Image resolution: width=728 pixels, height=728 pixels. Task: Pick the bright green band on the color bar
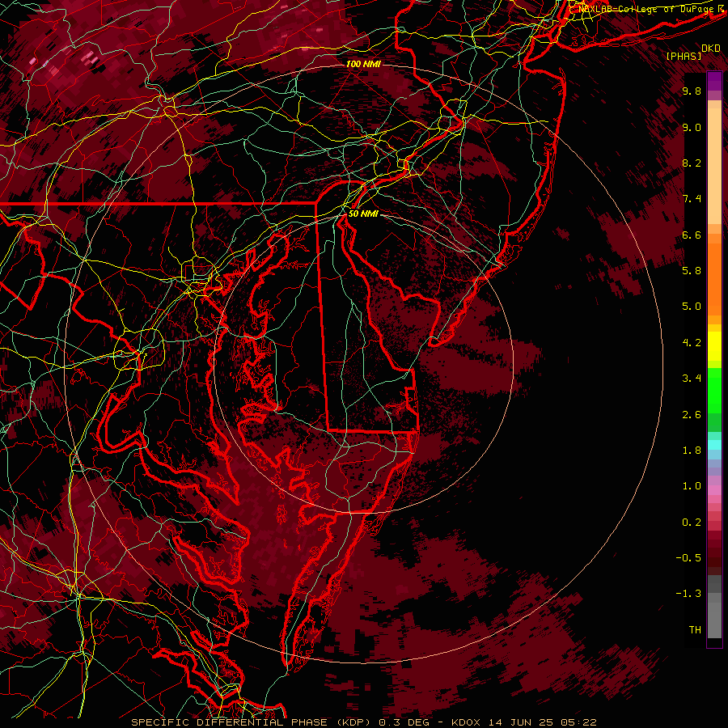pyautogui.click(x=714, y=390)
